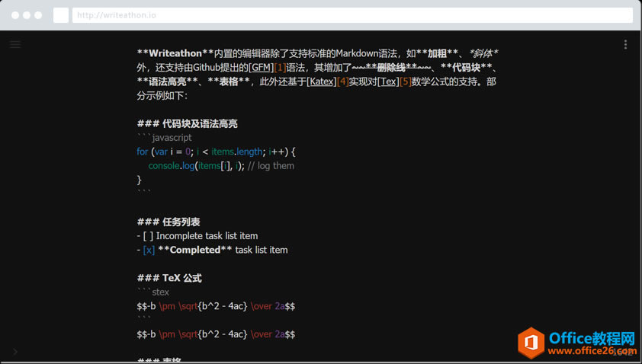642x364 pixels.
Task: Place cursor in the '分示例如下:' line
Action: pos(162,96)
